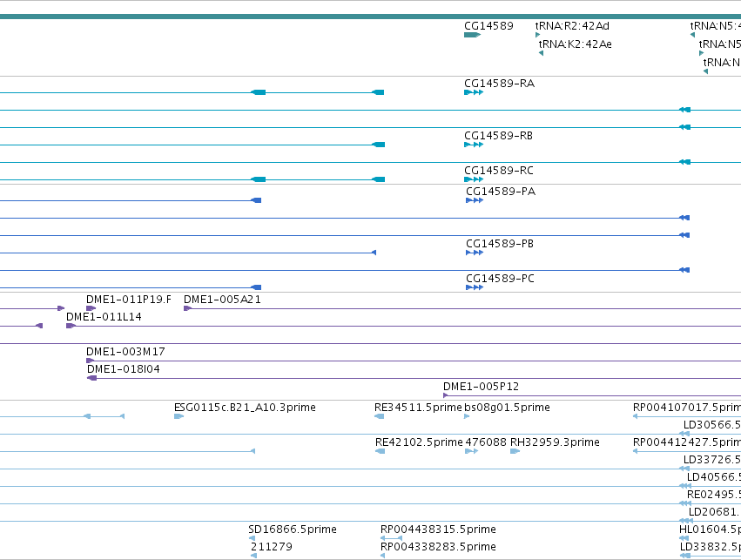Select EST label RP004338283.5prime
The height and width of the screenshot is (560, 741).
tap(438, 547)
